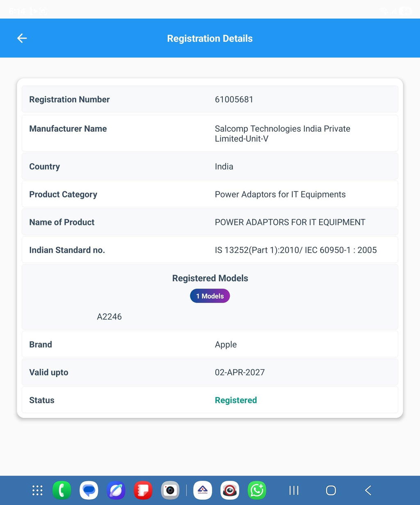Open the app drawer grid icon

pyautogui.click(x=37, y=490)
